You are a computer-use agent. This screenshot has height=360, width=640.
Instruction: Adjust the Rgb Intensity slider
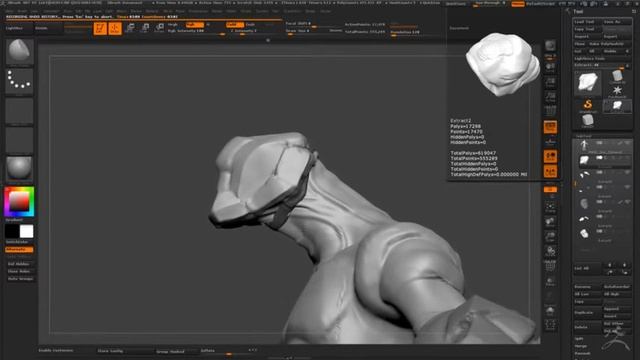point(196,31)
